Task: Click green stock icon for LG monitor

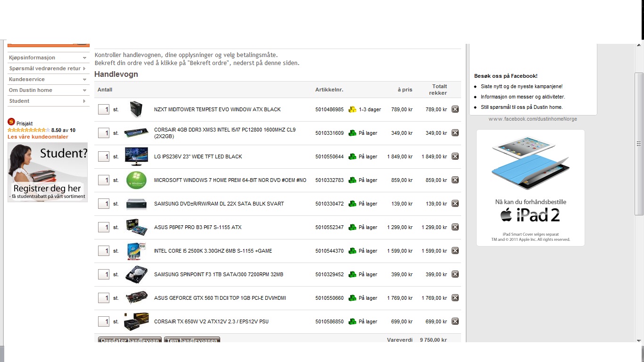Action: point(352,156)
